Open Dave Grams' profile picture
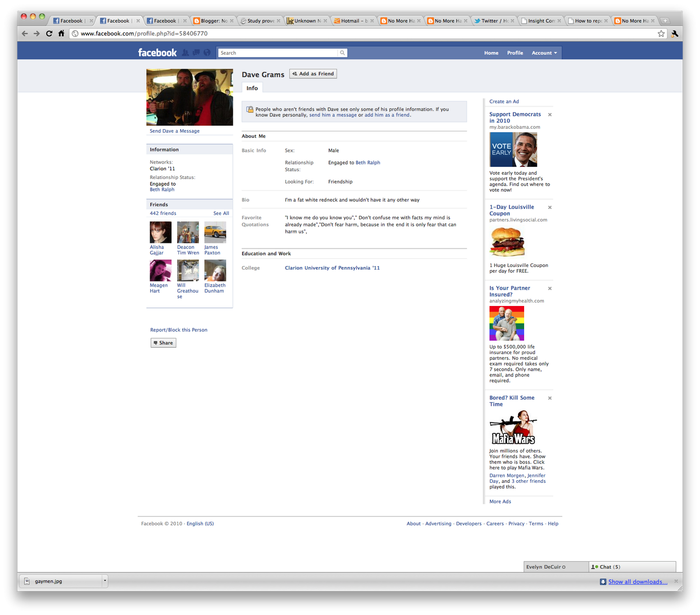The image size is (700, 615). point(189,97)
